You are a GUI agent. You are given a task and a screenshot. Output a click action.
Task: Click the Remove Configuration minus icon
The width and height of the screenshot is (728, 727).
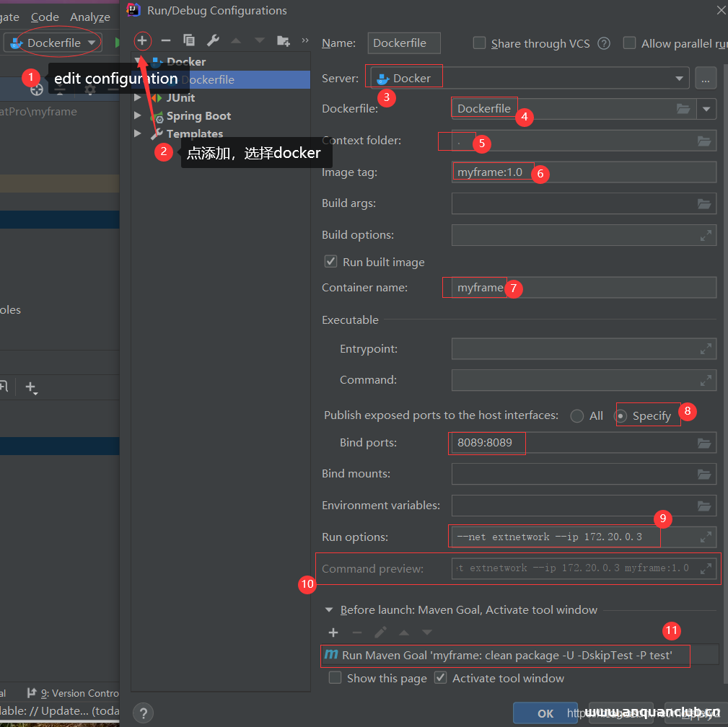(x=166, y=40)
